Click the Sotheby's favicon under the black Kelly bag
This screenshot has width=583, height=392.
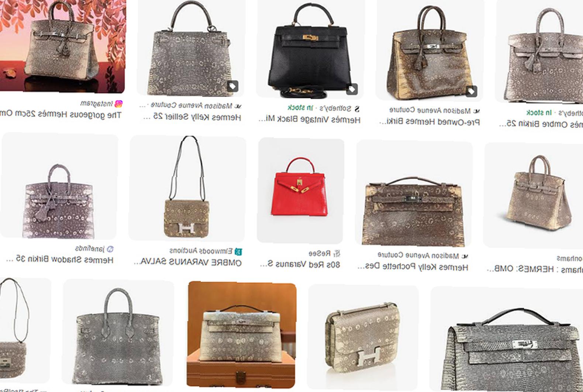[356, 109]
